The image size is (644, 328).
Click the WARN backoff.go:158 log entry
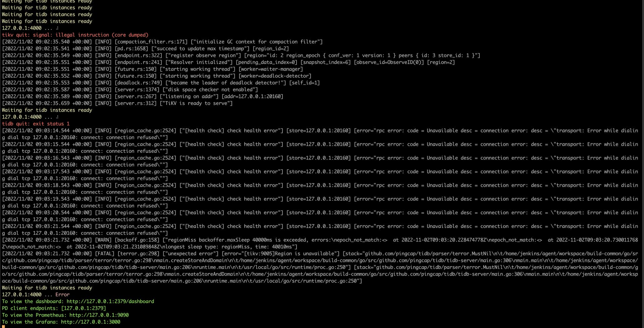coord(320,243)
